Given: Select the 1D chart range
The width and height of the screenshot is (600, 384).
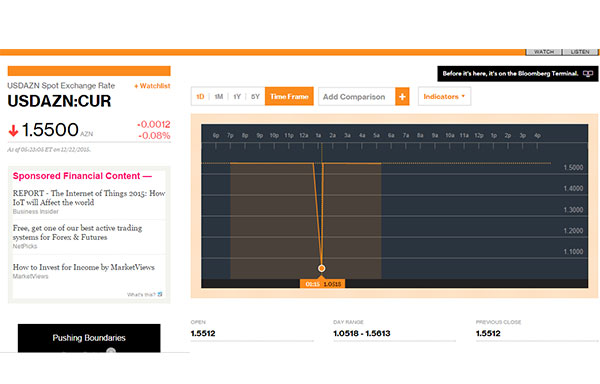Looking at the screenshot, I should [x=200, y=97].
